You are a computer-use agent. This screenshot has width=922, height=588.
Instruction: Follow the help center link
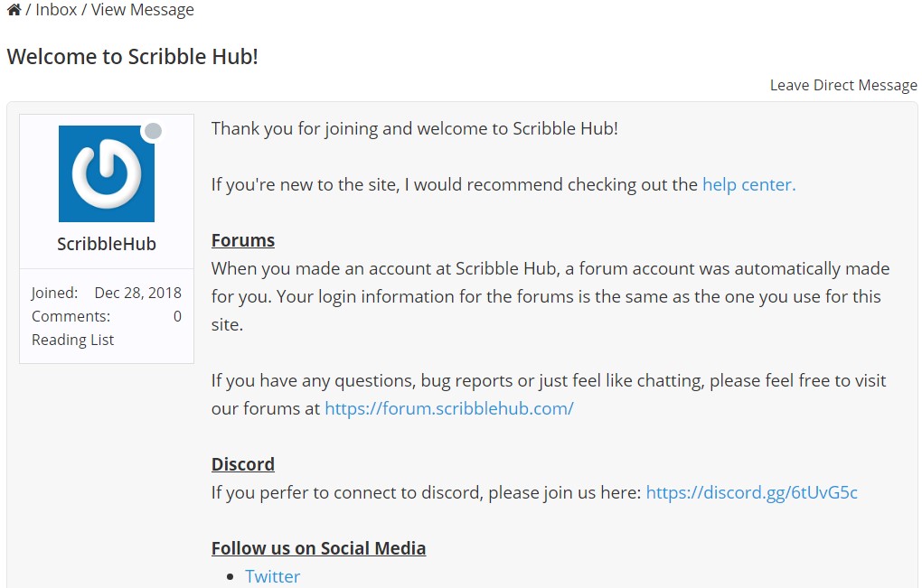click(x=748, y=184)
